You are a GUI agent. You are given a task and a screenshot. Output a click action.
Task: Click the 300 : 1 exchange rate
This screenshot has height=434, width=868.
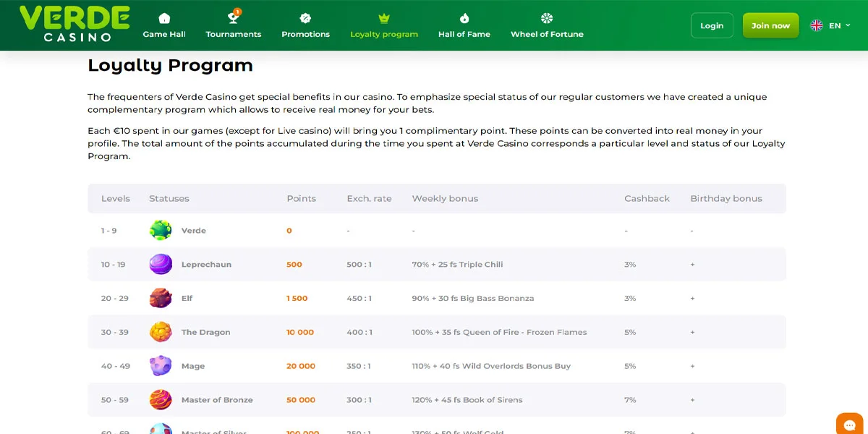[x=359, y=399]
